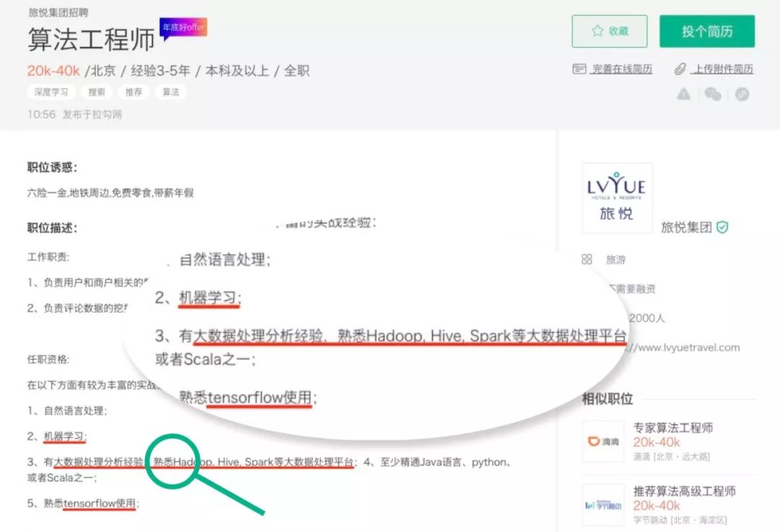Click the LVYUE 旅悦 company logo
The height and width of the screenshot is (532, 780).
click(617, 197)
